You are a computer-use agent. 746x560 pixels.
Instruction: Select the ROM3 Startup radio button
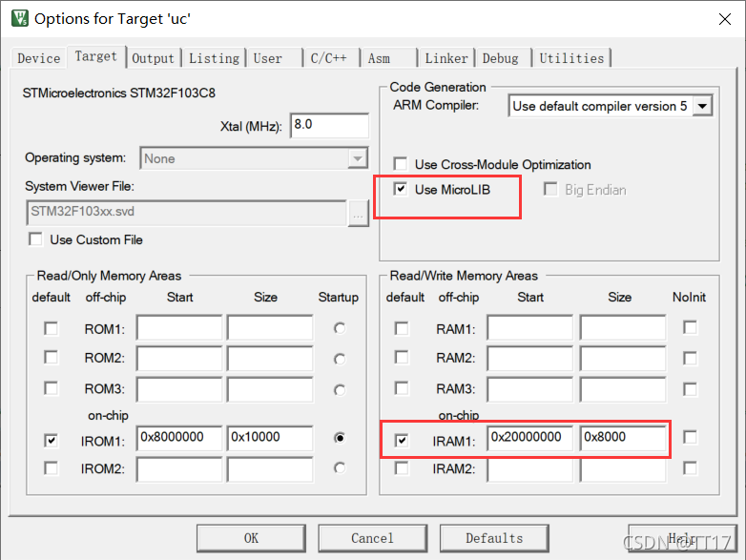pos(340,390)
